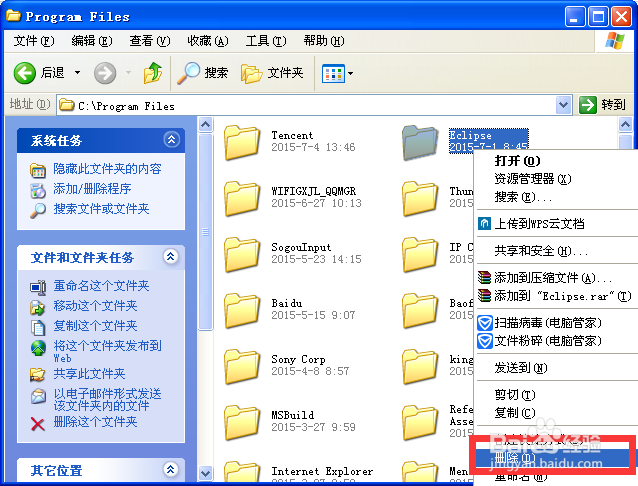Click the red X delete folder icon

(x=38, y=424)
